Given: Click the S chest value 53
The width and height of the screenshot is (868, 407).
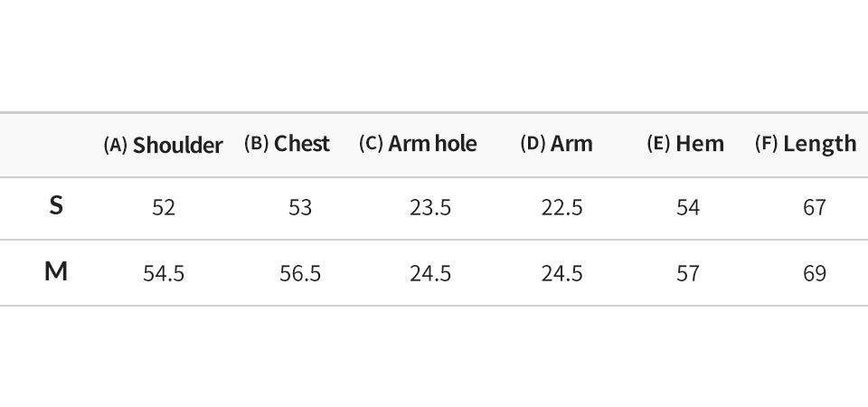Looking at the screenshot, I should pos(300,208).
